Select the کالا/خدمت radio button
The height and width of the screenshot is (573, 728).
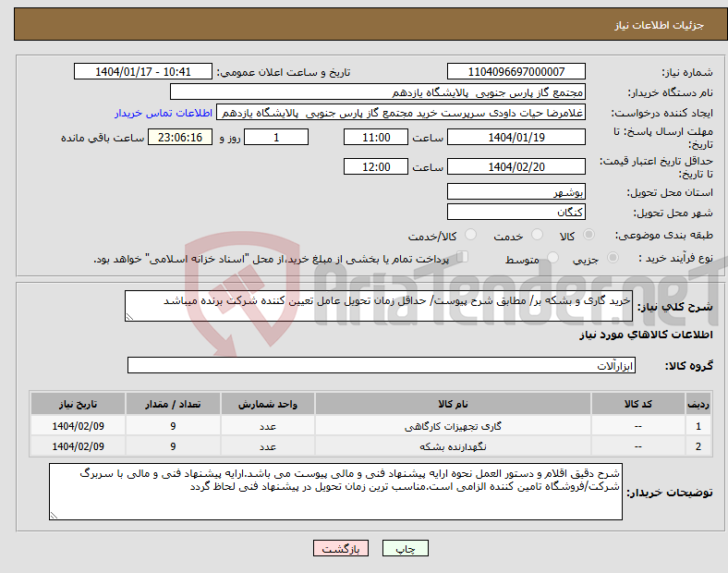click(470, 235)
